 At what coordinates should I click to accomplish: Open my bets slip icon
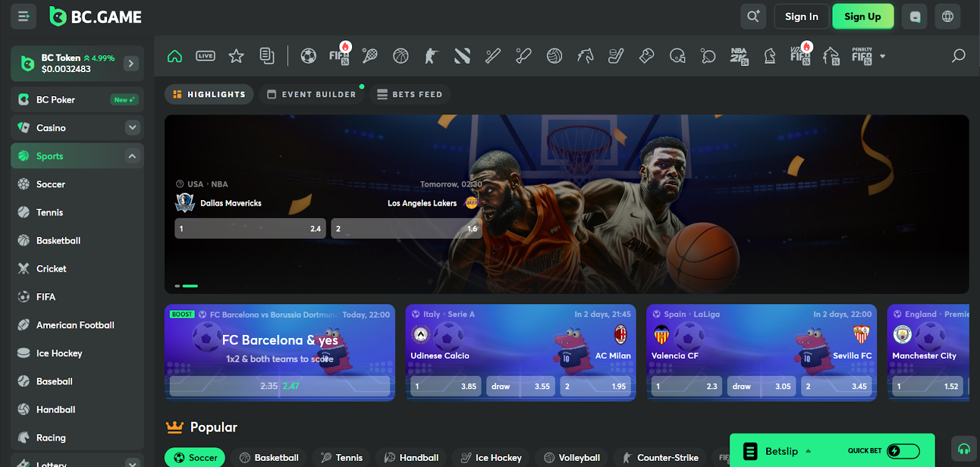coord(266,56)
